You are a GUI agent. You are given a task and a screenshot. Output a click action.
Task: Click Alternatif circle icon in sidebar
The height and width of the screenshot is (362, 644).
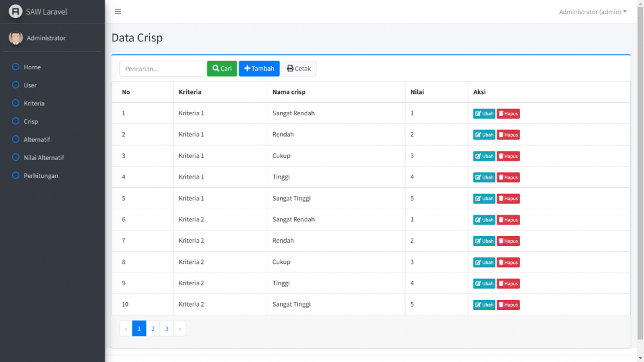(x=15, y=139)
